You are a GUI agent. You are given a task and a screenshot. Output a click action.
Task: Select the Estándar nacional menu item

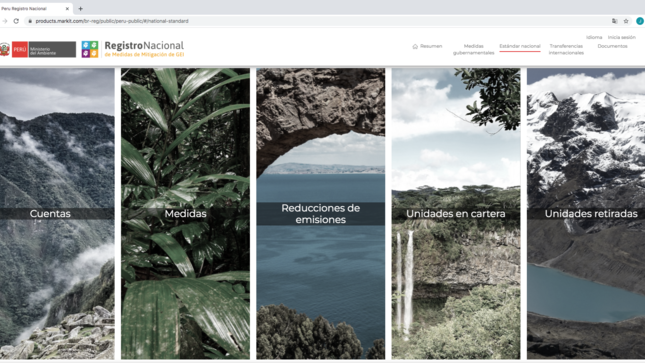(520, 46)
